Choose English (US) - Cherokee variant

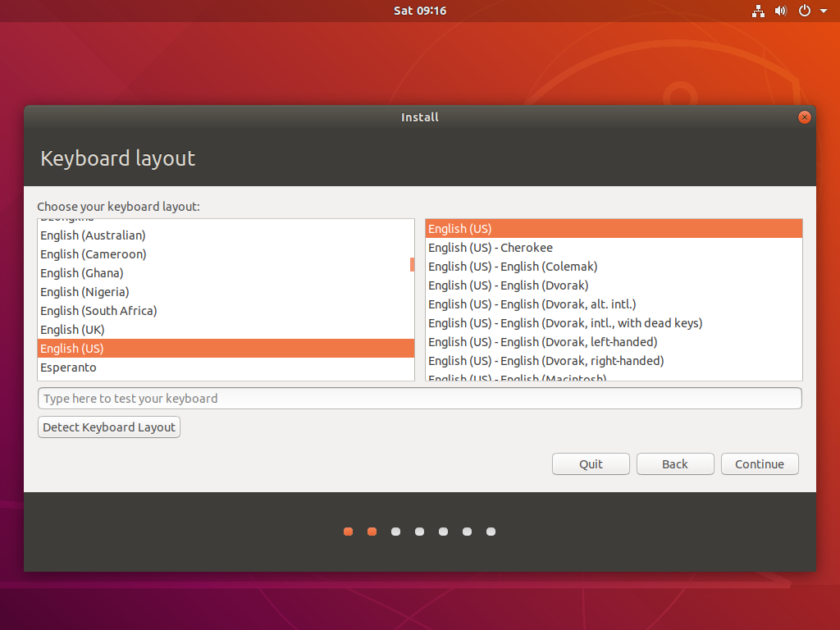[614, 248]
